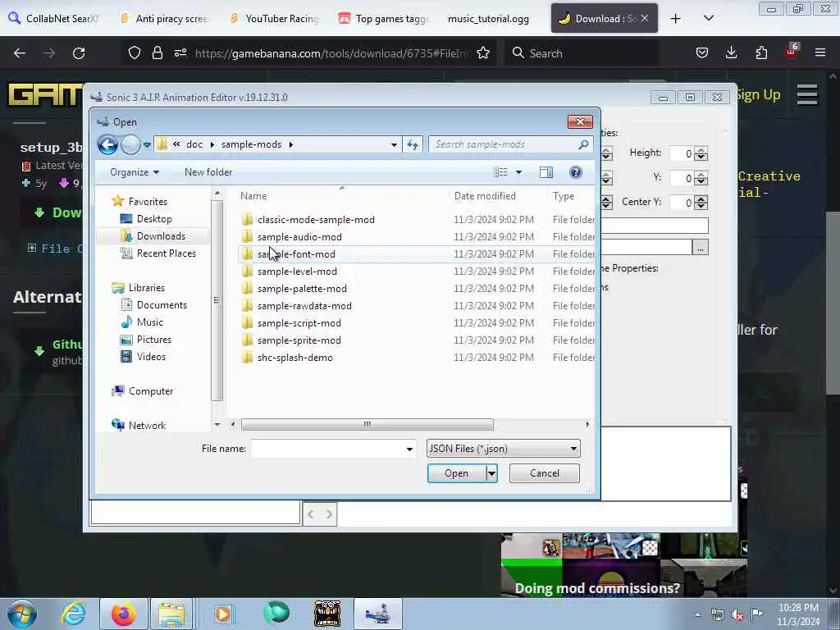Save page to Pocket
This screenshot has height=630, width=840.
[702, 52]
